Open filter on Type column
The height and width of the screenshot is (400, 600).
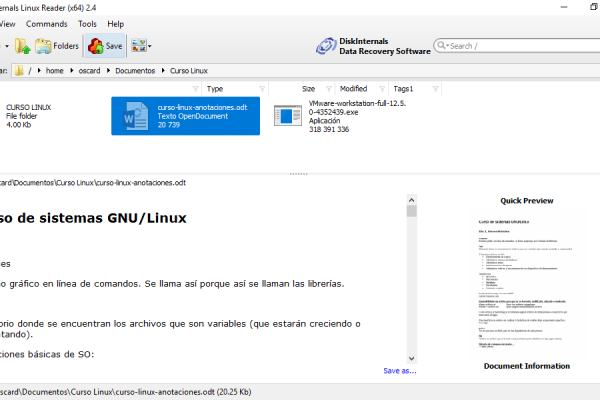[x=262, y=89]
